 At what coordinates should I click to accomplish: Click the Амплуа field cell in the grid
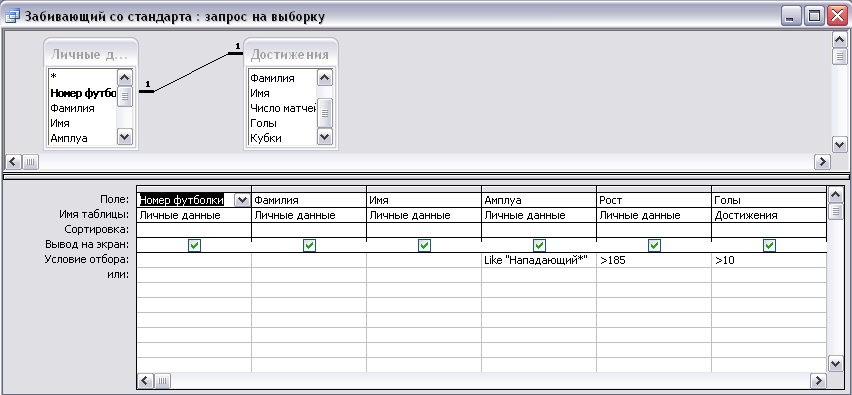[539, 200]
